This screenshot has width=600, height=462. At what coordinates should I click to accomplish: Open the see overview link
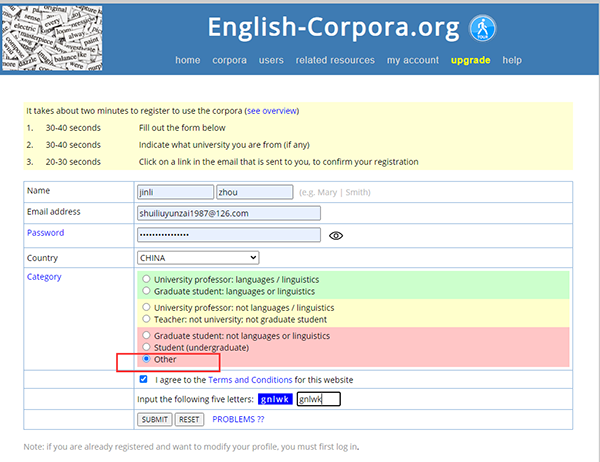point(271,111)
